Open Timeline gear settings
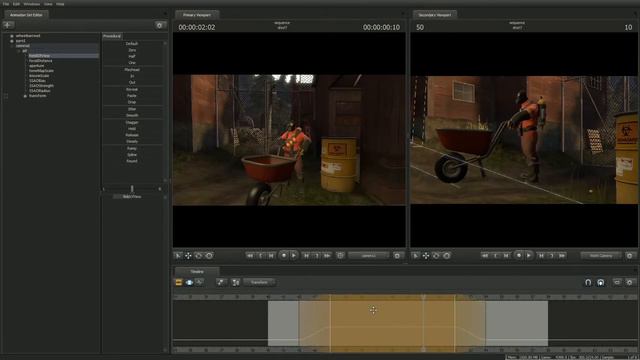 coord(629,282)
